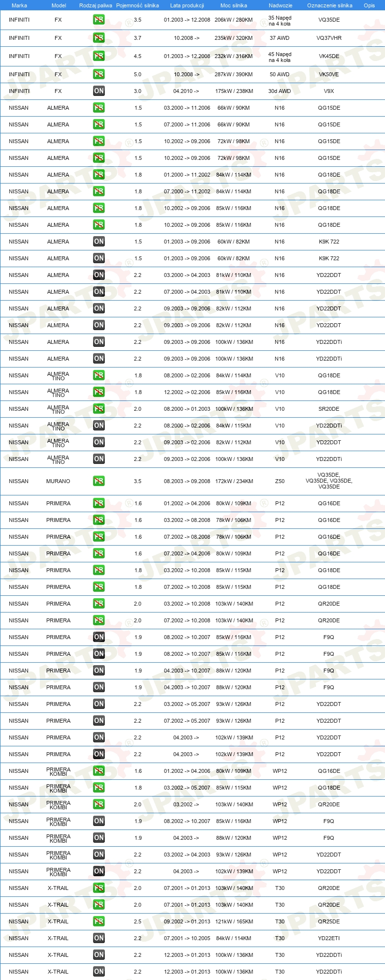The height and width of the screenshot is (980, 385).
Task: Click the Model column header
Action: (x=59, y=5)
